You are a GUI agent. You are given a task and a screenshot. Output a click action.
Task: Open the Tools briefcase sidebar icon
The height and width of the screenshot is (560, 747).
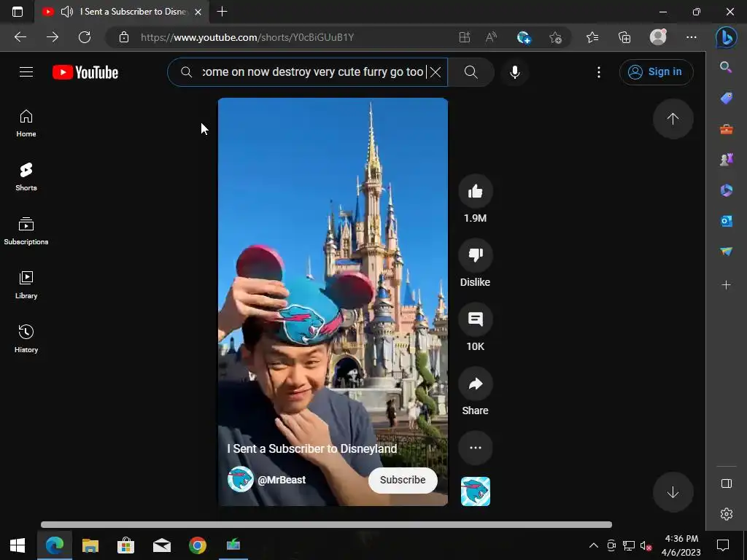(x=726, y=129)
